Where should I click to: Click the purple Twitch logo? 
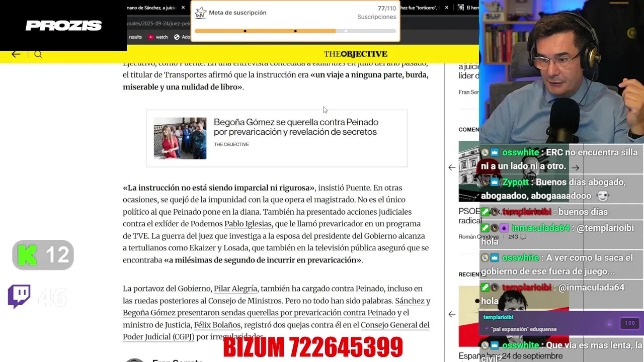[19, 297]
